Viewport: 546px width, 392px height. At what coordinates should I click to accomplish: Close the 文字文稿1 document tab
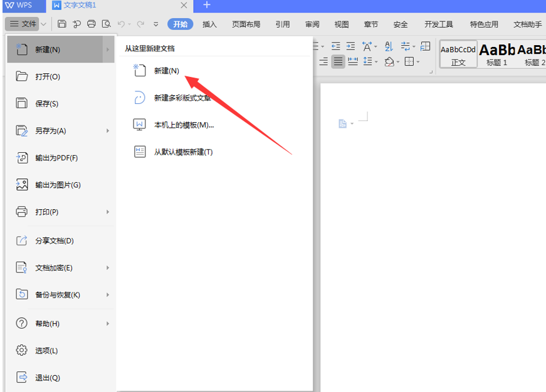click(x=184, y=5)
